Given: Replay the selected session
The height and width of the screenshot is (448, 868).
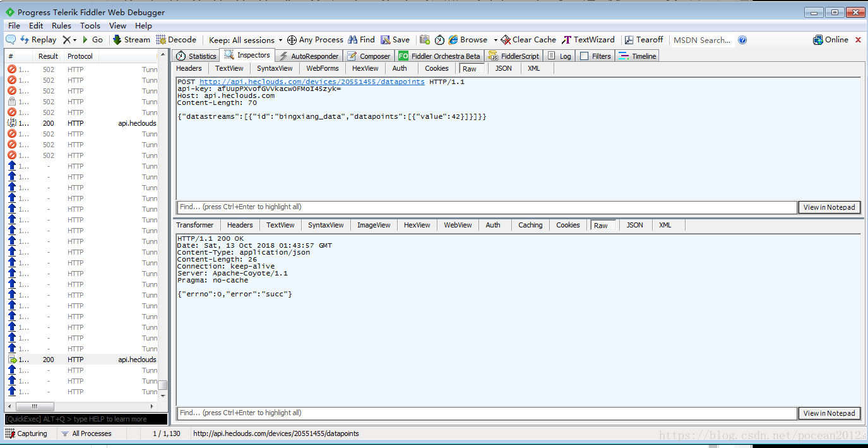Looking at the screenshot, I should 38,40.
